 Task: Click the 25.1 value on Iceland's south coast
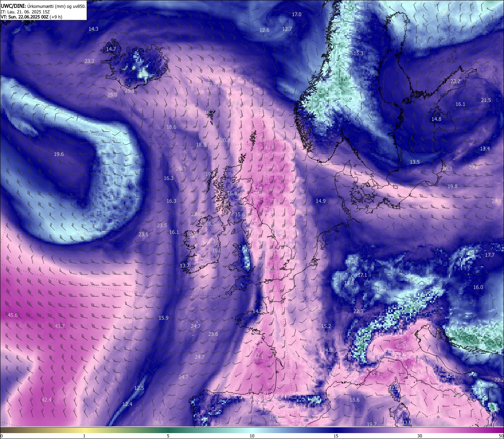130,91
